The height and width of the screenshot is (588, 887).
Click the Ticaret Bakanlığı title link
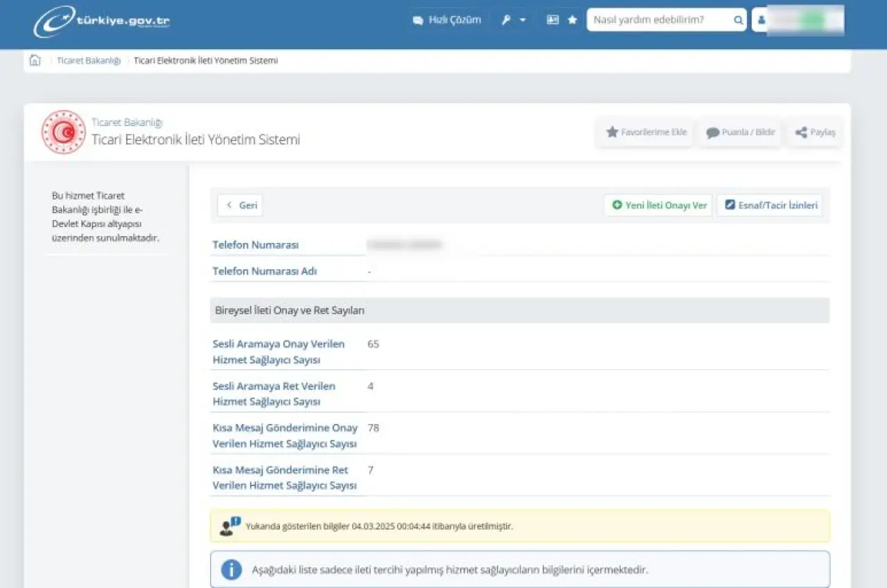pos(127,123)
